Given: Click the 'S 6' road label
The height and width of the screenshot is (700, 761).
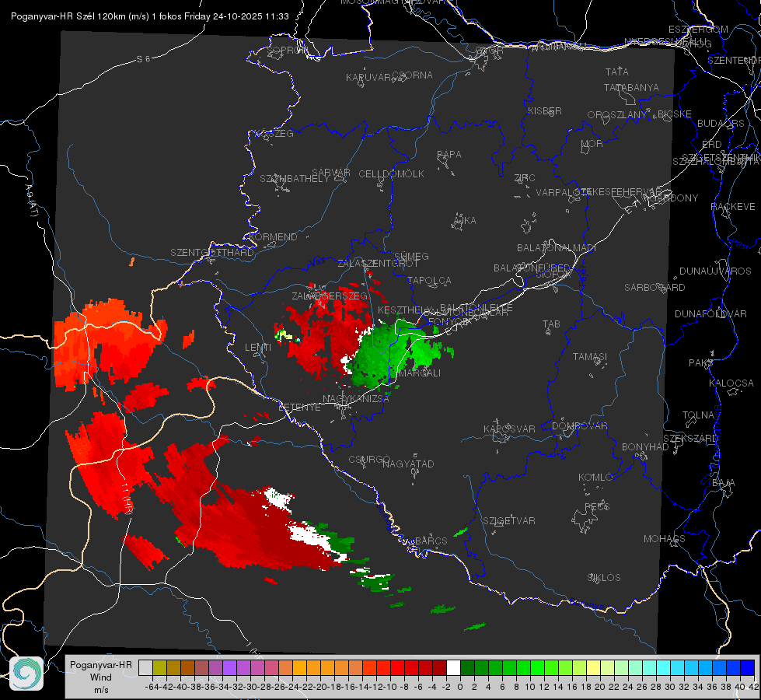Looking at the screenshot, I should pos(143,59).
